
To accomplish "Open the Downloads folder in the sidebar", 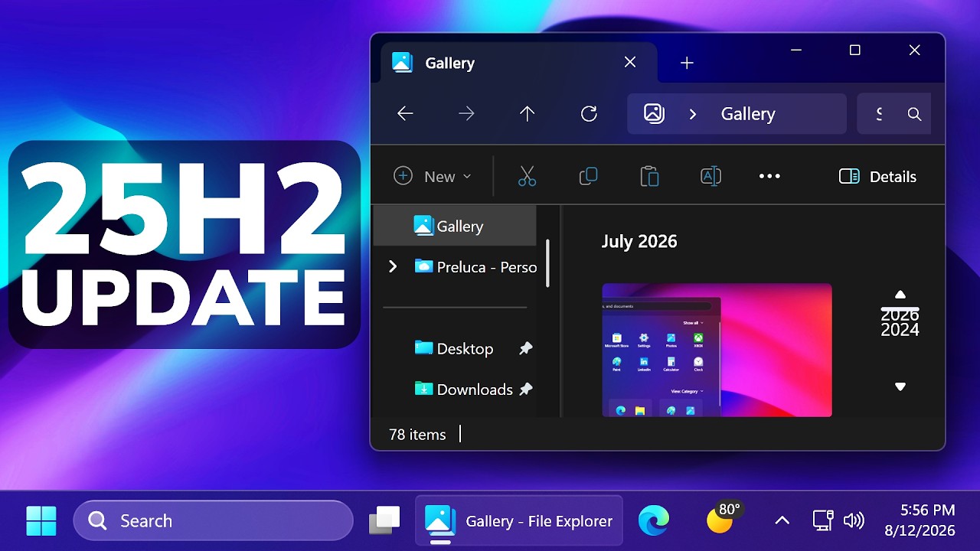I will 464,389.
